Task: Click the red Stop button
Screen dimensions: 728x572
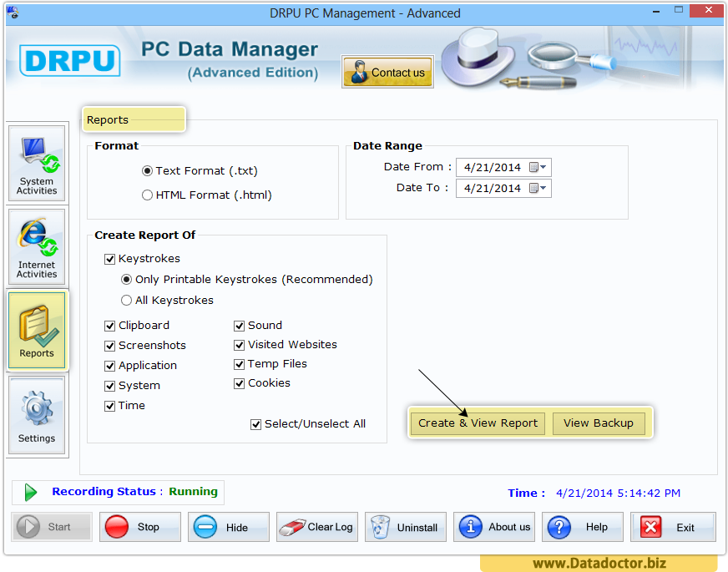Action: [x=139, y=527]
